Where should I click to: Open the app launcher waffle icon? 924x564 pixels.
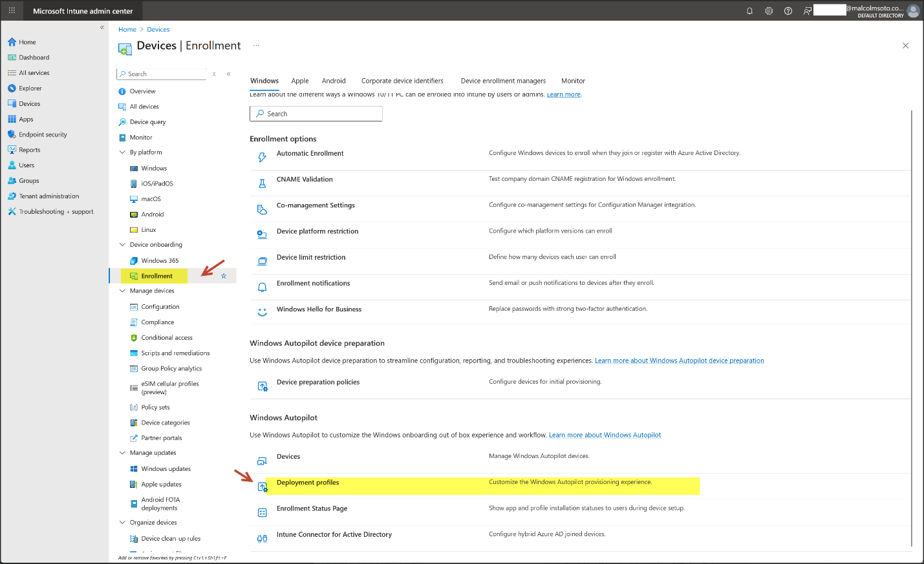[x=12, y=11]
